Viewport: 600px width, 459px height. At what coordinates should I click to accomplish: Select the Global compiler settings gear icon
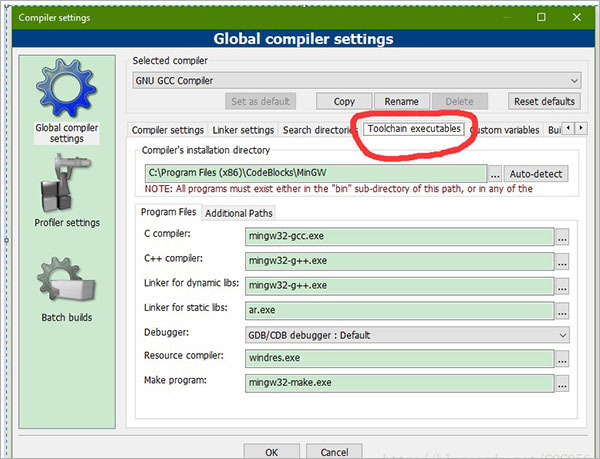point(64,90)
